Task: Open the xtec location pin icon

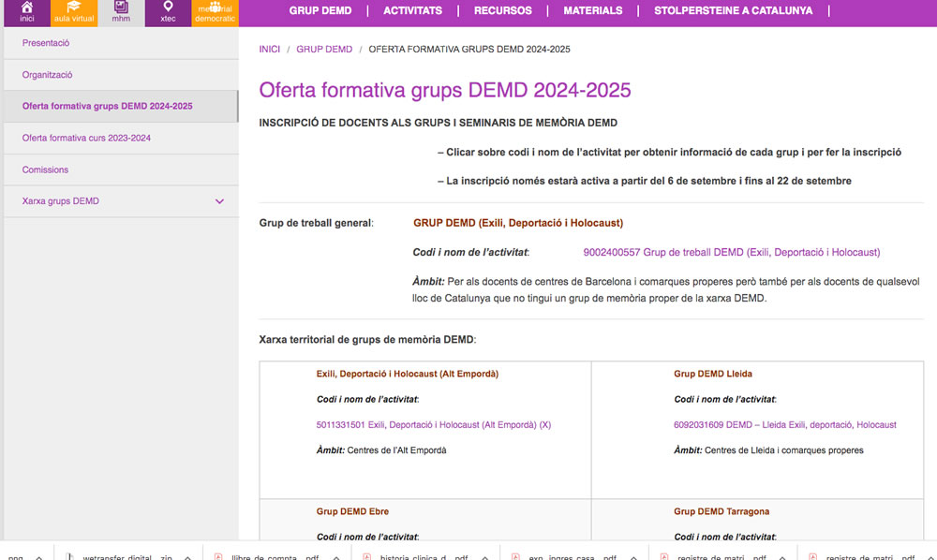Action: click(168, 7)
